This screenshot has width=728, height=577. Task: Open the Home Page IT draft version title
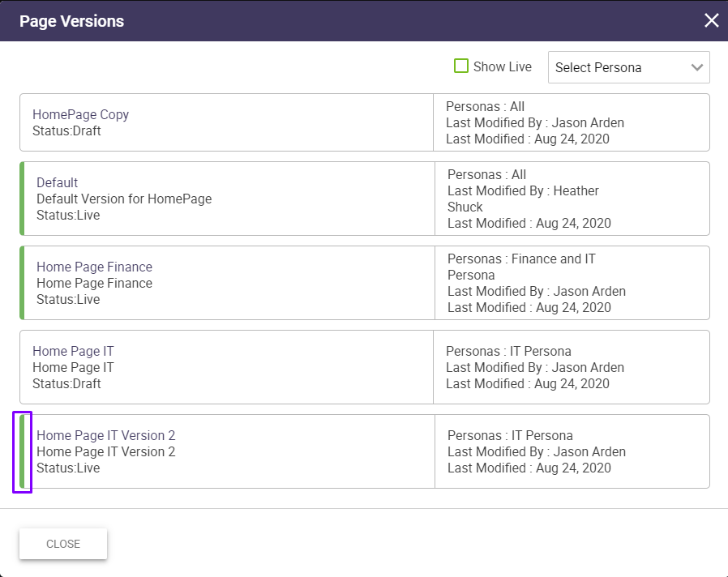73,351
